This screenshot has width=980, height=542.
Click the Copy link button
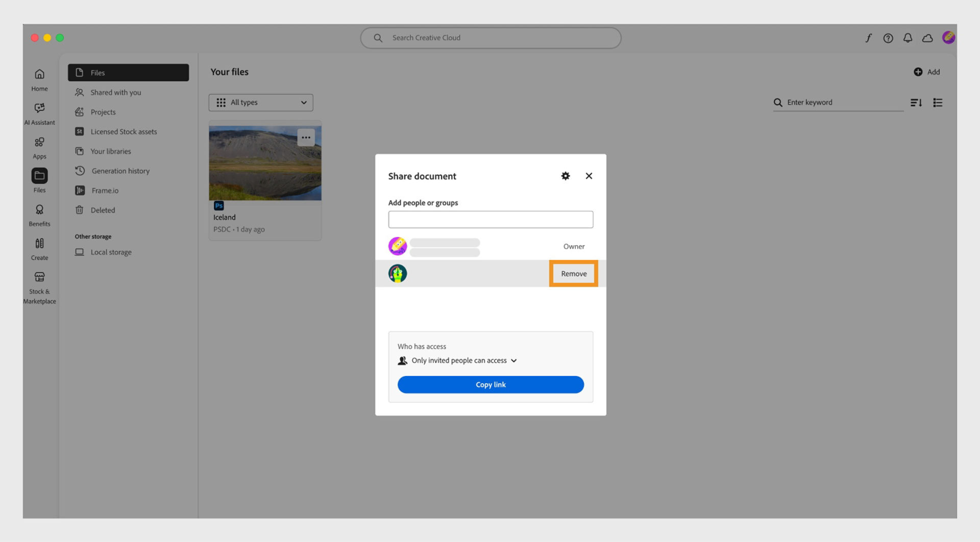click(491, 385)
